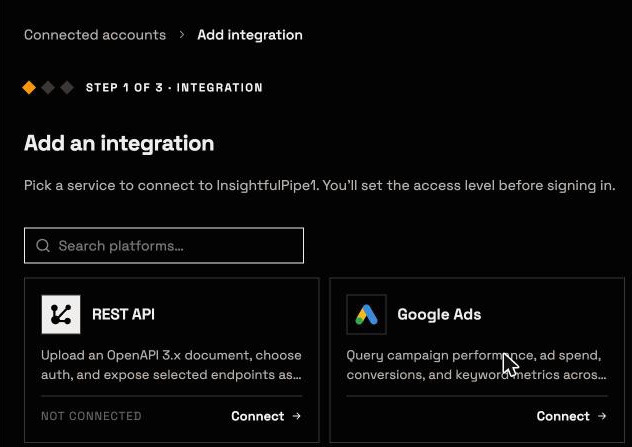Click the breadcrumb chevron separator
This screenshot has height=447, width=632.
tap(182, 35)
